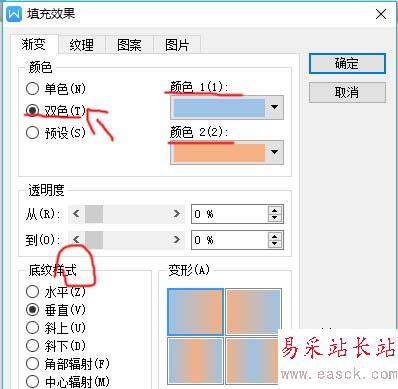Open the 颜色 1 color dropdown
398x389 pixels.
tap(274, 107)
